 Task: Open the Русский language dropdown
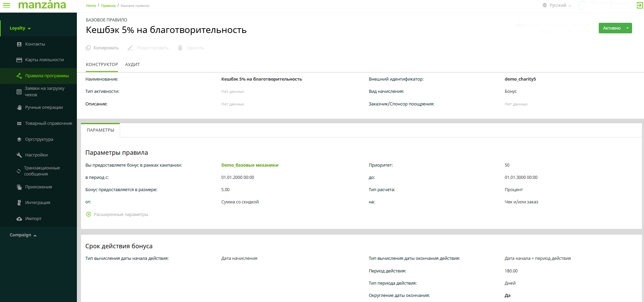tap(557, 5)
